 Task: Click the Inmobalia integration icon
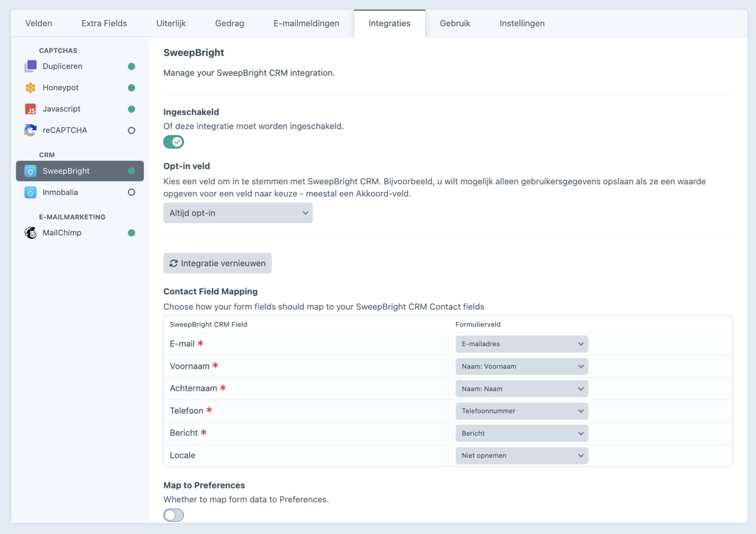30,192
